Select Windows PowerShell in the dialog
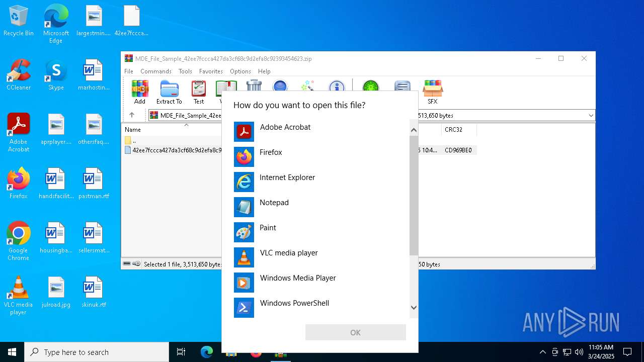 (x=321, y=307)
